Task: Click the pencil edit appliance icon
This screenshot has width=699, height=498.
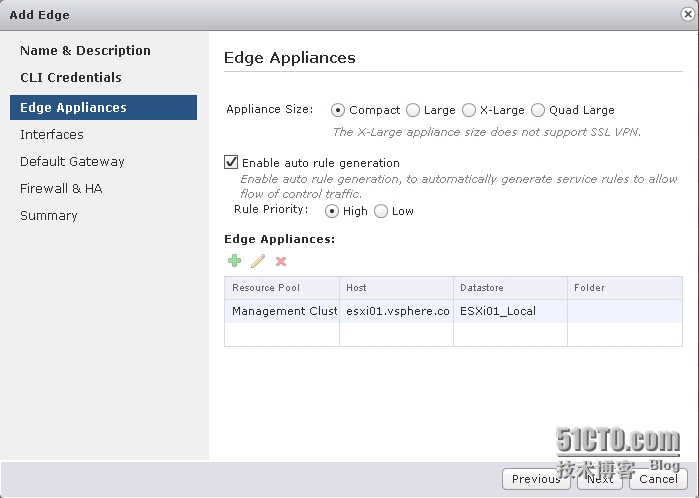Action: coord(258,261)
